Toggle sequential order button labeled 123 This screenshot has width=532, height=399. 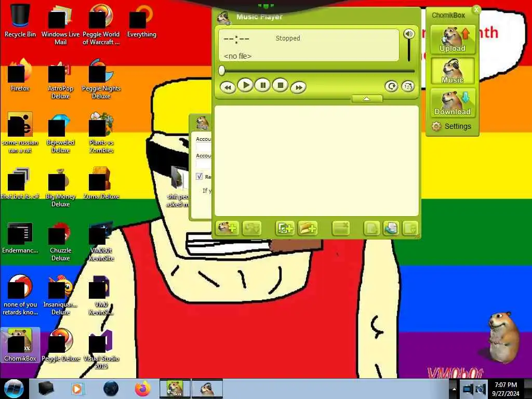408,86
